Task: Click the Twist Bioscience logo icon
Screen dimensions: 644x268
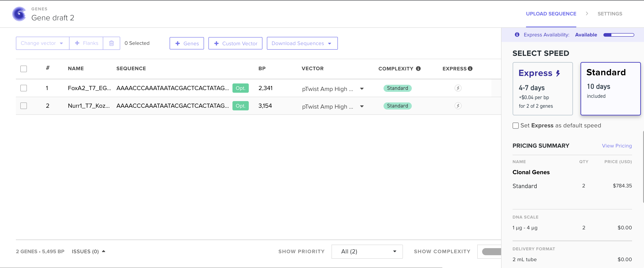Action: tap(19, 14)
